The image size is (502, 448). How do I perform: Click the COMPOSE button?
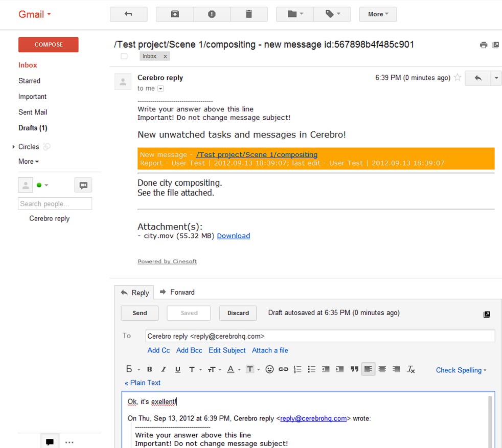[49, 44]
